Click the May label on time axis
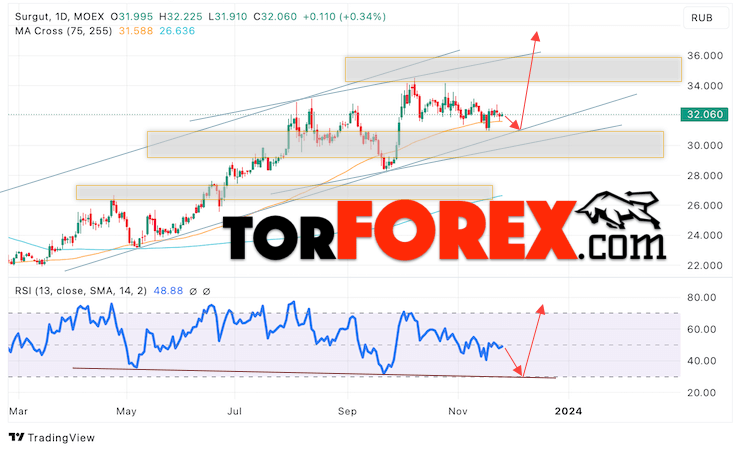 126,411
